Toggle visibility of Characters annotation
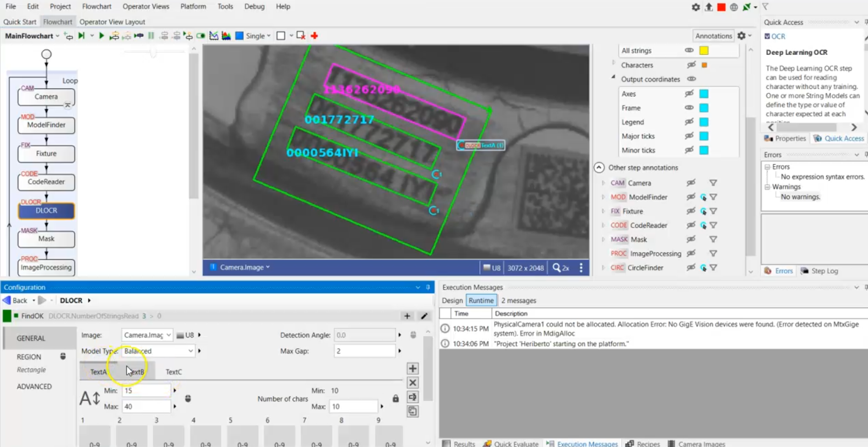 tap(691, 65)
